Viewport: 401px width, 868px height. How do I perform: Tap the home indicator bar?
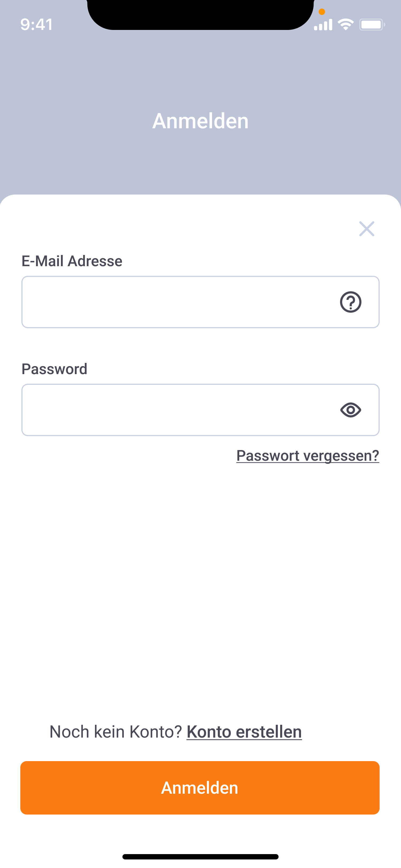(x=200, y=857)
